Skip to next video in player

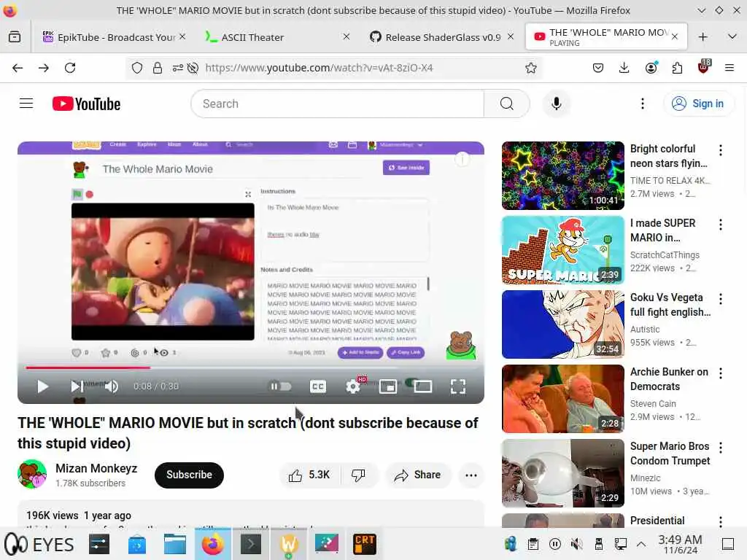click(x=76, y=386)
